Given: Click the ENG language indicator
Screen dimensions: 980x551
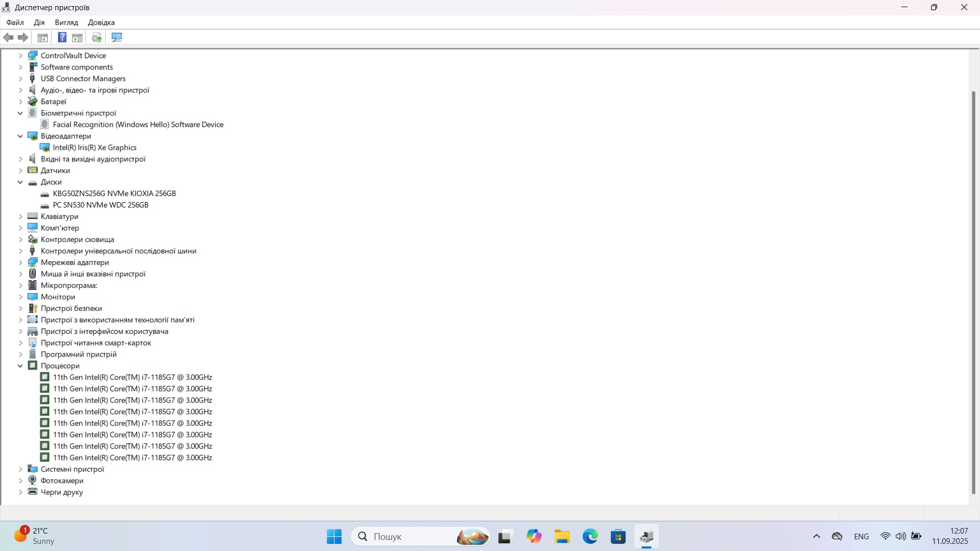Looking at the screenshot, I should point(861,537).
